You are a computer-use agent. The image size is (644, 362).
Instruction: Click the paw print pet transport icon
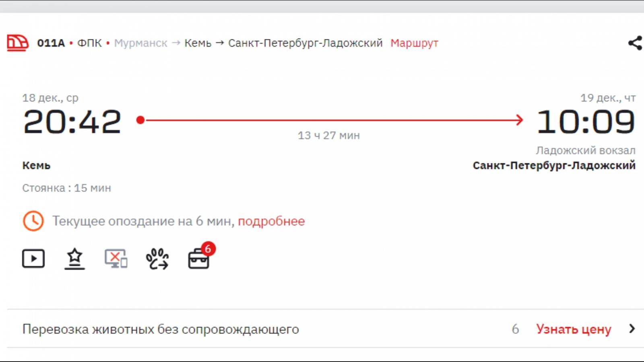(157, 259)
